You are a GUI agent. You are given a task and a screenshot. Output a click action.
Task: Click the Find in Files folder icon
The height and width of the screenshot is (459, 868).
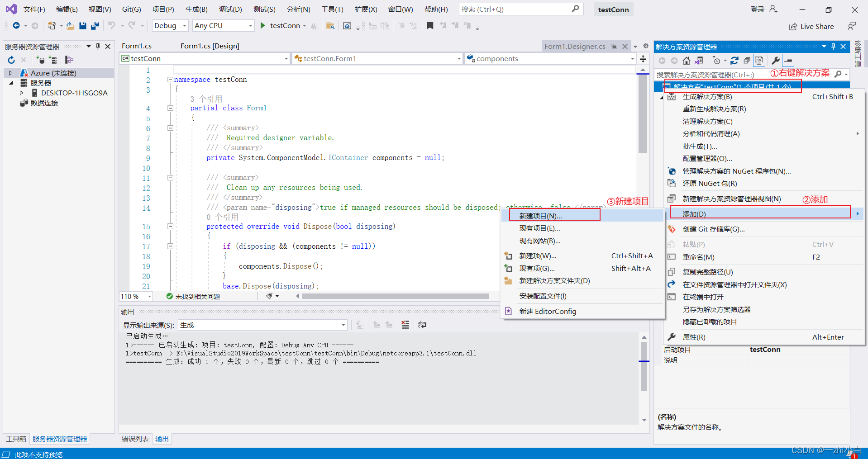click(x=330, y=26)
